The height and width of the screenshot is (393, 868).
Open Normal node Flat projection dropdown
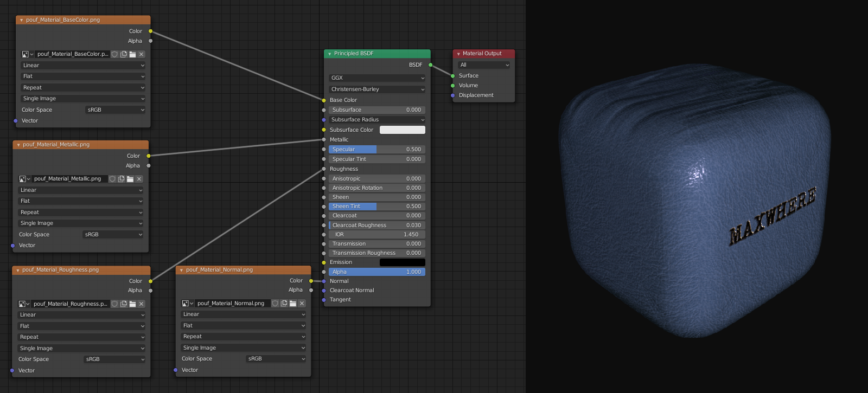click(244, 326)
